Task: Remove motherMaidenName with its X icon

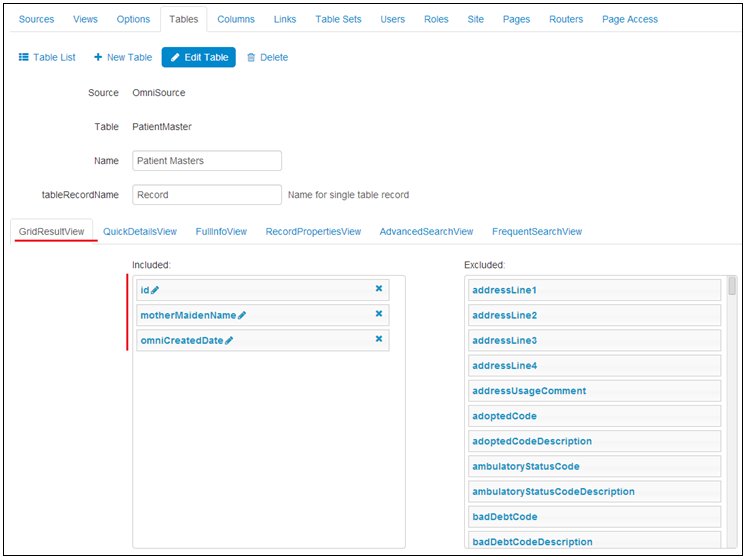Action: (379, 314)
